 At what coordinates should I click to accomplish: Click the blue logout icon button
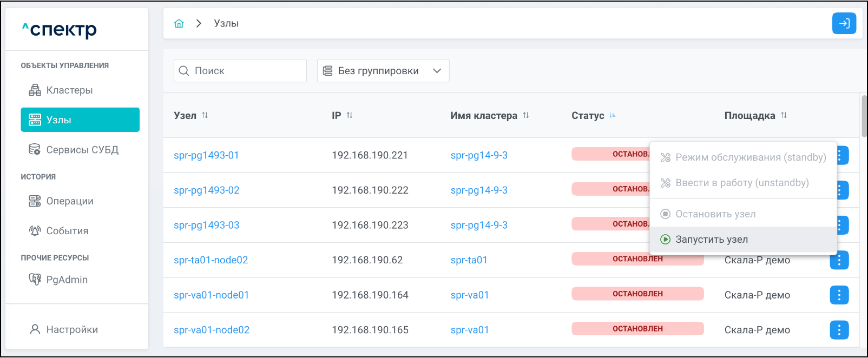tap(844, 23)
